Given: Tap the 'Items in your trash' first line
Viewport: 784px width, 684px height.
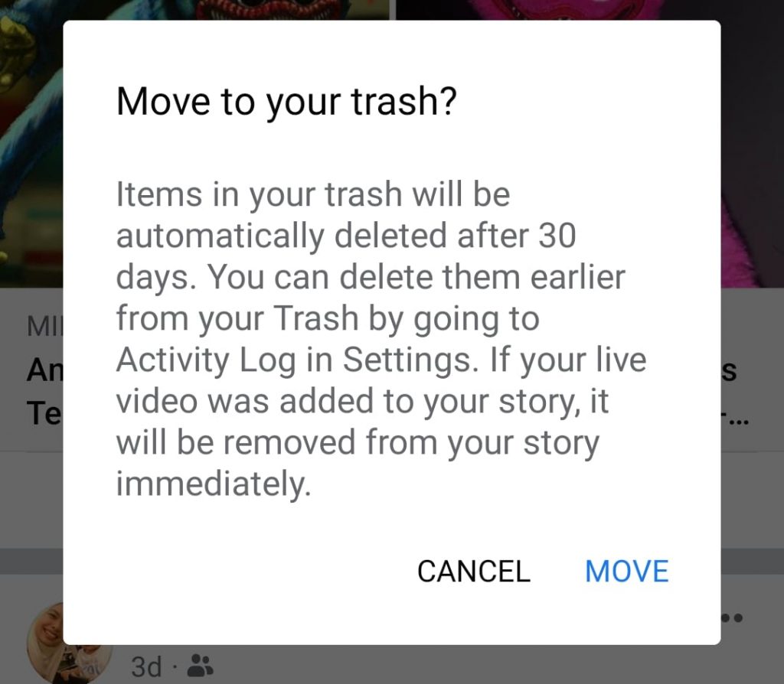Looking at the screenshot, I should click(x=313, y=194).
